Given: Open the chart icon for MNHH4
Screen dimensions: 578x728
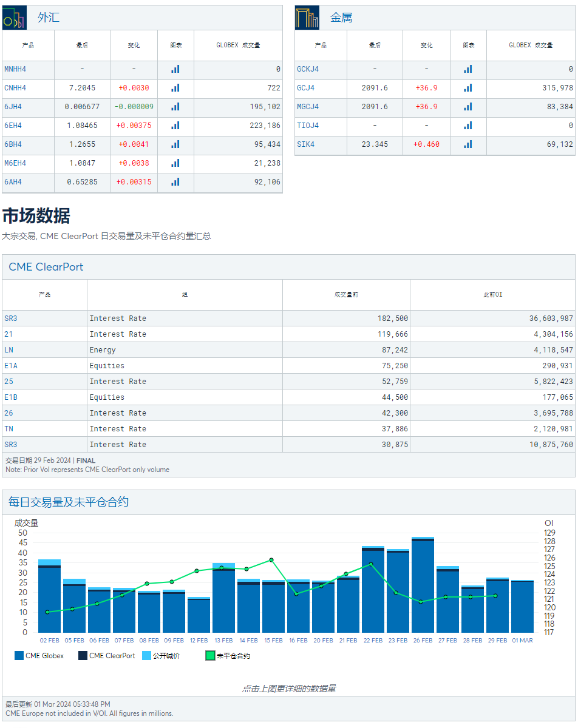Looking at the screenshot, I should (x=175, y=69).
